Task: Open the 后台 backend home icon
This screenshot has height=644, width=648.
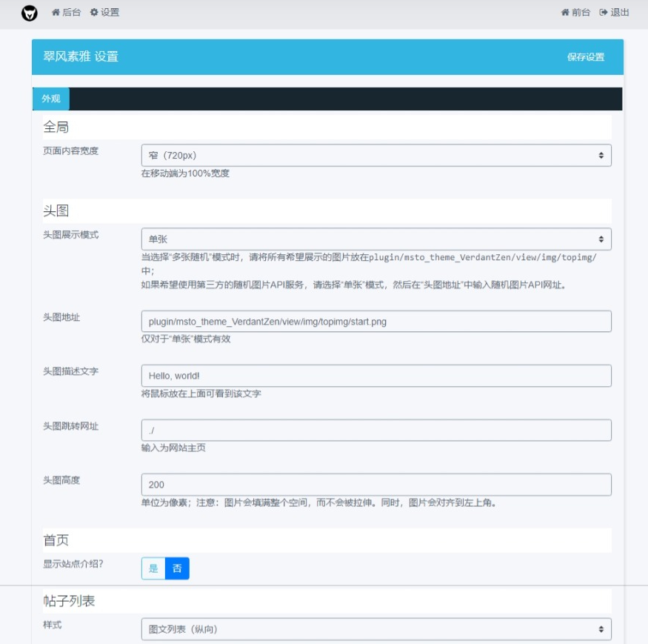Action: coord(55,13)
